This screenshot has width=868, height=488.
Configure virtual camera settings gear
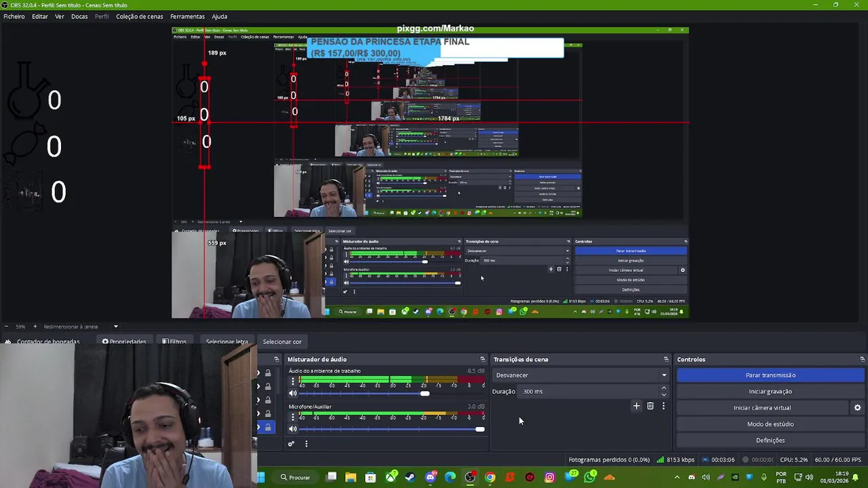point(857,407)
